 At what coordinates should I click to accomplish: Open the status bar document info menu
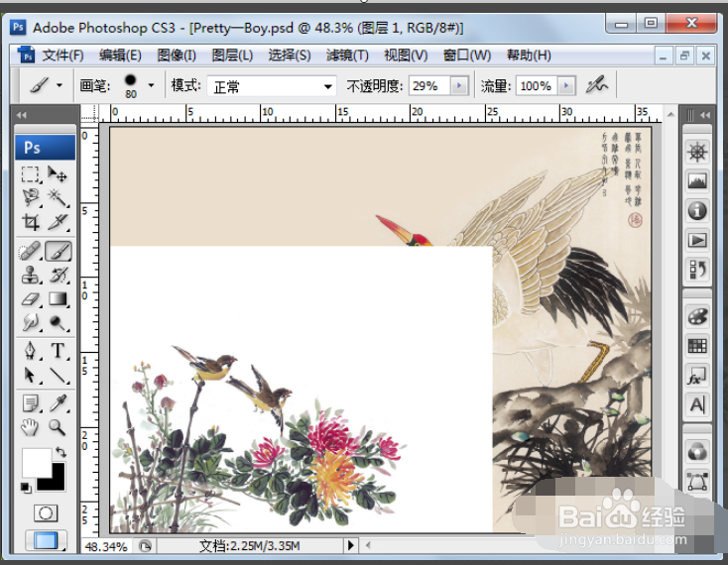(x=350, y=545)
